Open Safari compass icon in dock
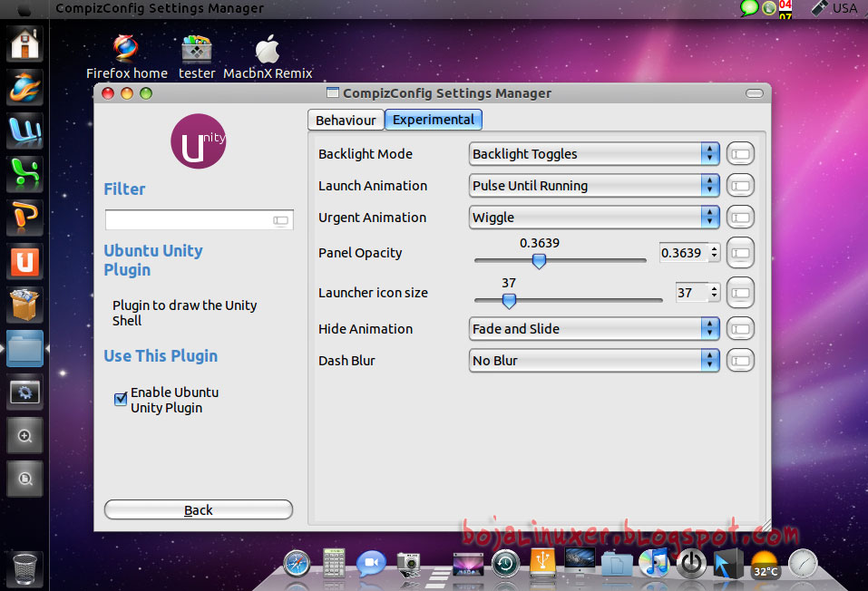The image size is (868, 591). 297,564
